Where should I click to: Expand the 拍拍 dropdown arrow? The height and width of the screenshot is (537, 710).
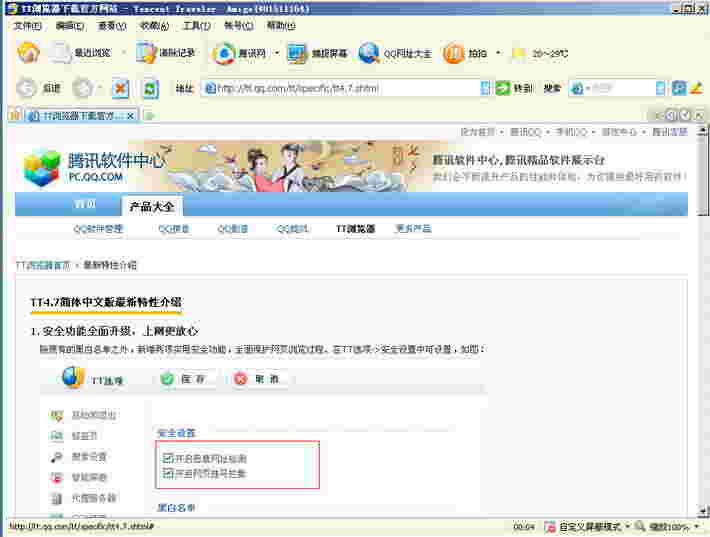pyautogui.click(x=498, y=53)
